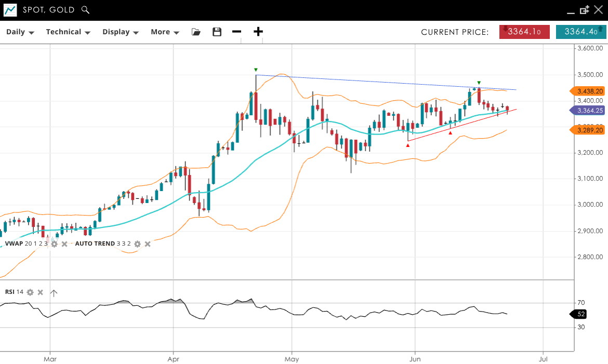
Task: Expand the Daily timeframe dropdown
Action: pyautogui.click(x=20, y=32)
